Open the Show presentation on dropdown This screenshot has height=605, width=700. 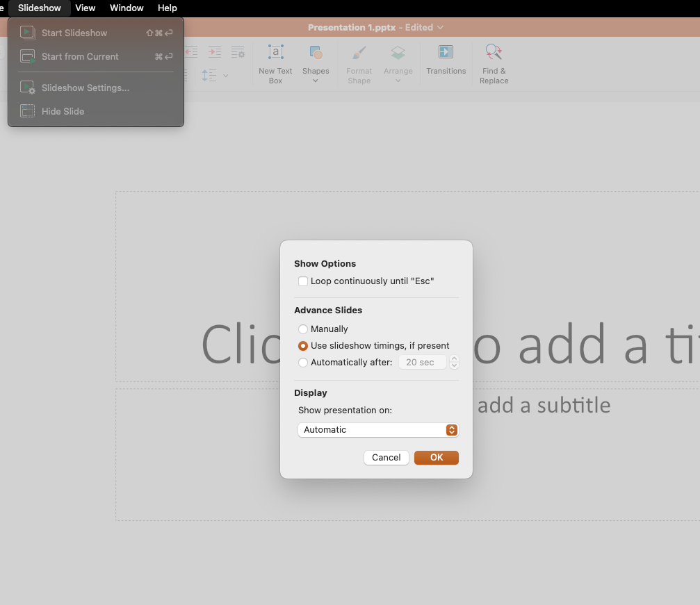377,430
